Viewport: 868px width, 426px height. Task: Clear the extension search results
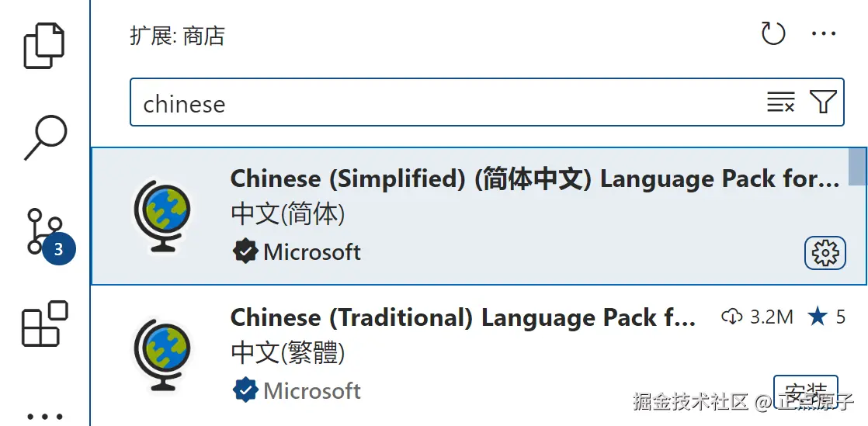pyautogui.click(x=780, y=102)
